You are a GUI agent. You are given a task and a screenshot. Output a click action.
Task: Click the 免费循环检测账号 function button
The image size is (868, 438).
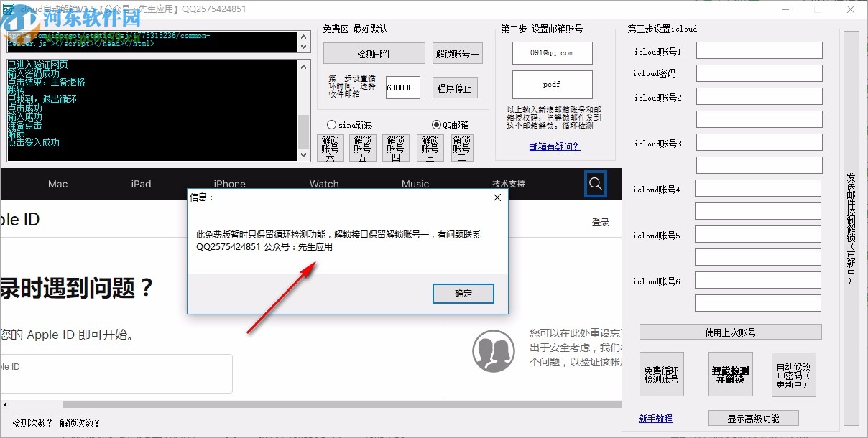660,374
